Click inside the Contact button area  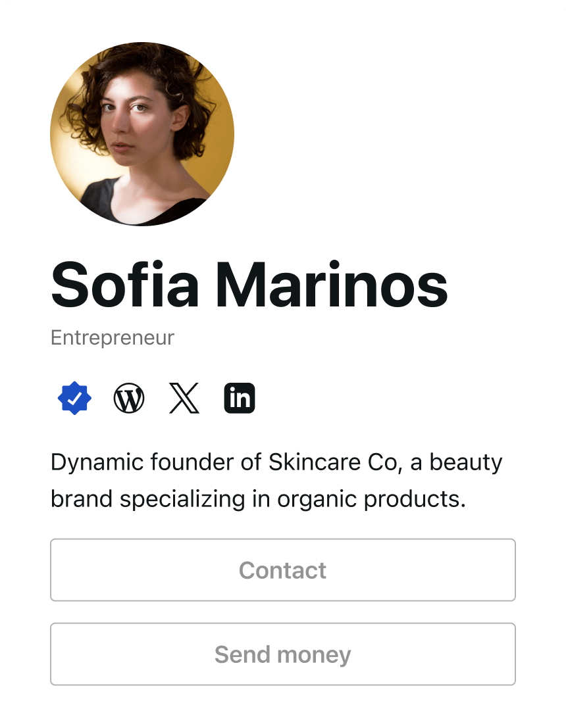(283, 570)
